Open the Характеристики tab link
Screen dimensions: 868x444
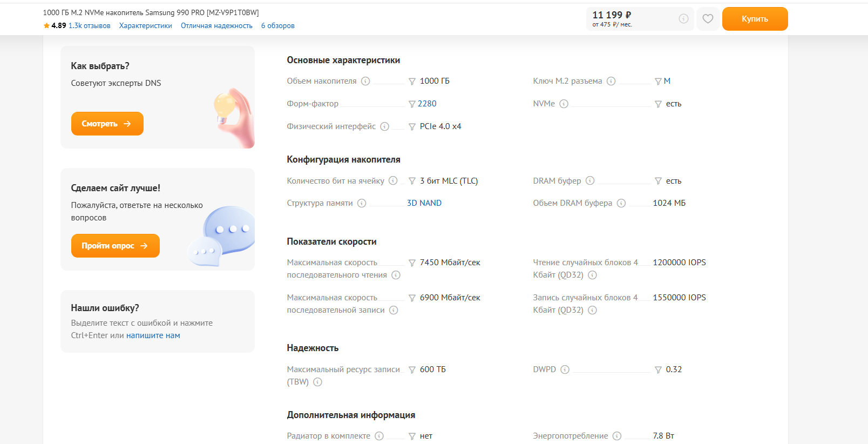pyautogui.click(x=145, y=26)
